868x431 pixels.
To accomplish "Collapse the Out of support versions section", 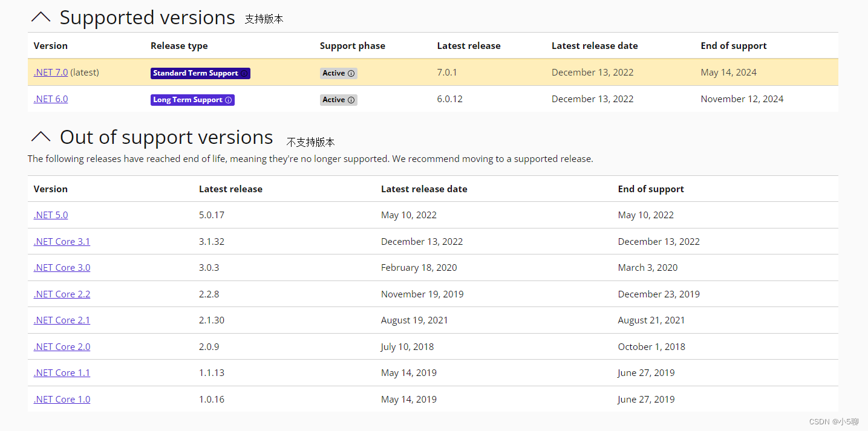I will (x=41, y=137).
